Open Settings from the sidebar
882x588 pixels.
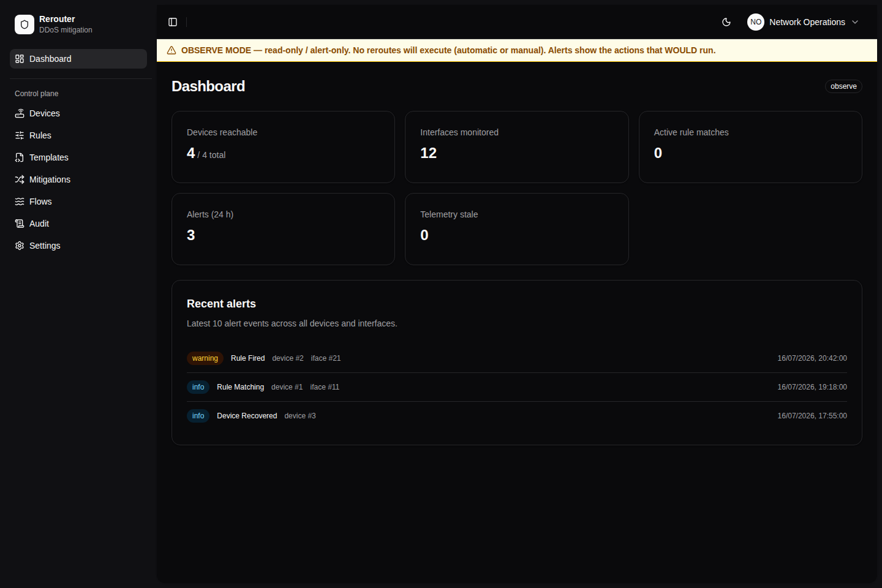point(78,246)
